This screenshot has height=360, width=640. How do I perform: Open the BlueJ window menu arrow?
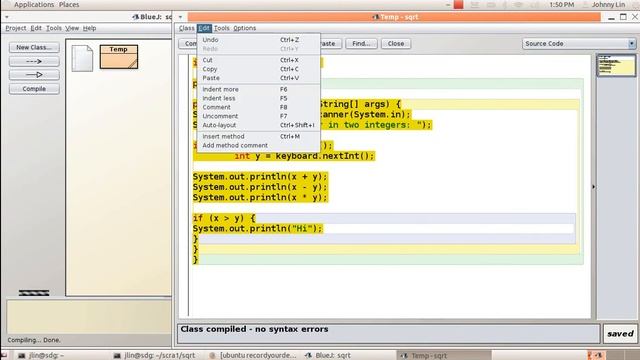click(x=7, y=17)
